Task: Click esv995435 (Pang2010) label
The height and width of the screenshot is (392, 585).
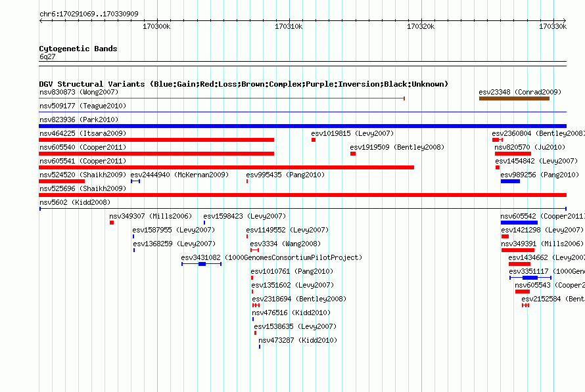Action: pyautogui.click(x=285, y=175)
